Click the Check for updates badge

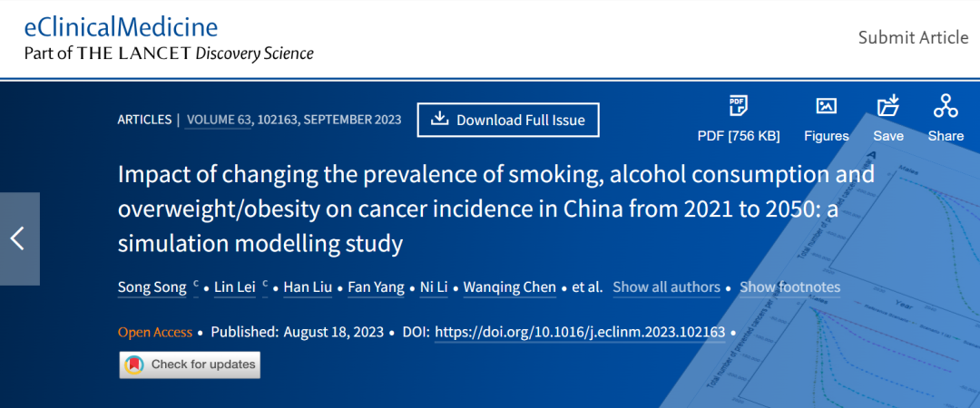click(x=191, y=364)
